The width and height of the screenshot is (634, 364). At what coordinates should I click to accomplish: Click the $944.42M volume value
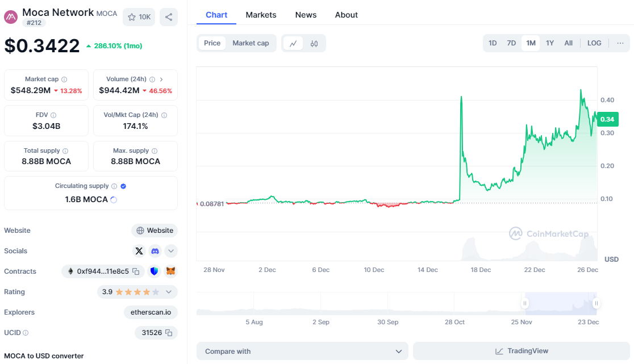coord(119,90)
